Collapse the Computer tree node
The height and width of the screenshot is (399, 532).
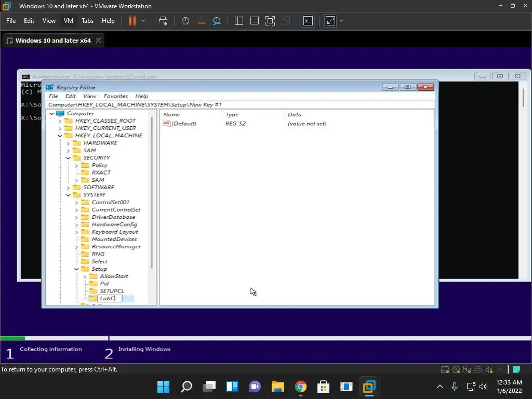(x=51, y=114)
